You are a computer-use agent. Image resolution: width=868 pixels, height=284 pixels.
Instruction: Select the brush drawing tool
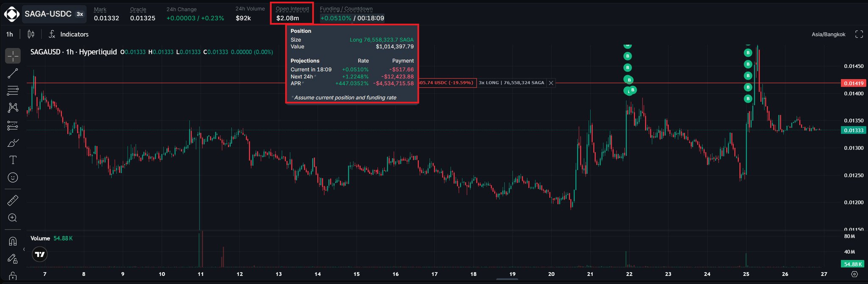[x=13, y=143]
